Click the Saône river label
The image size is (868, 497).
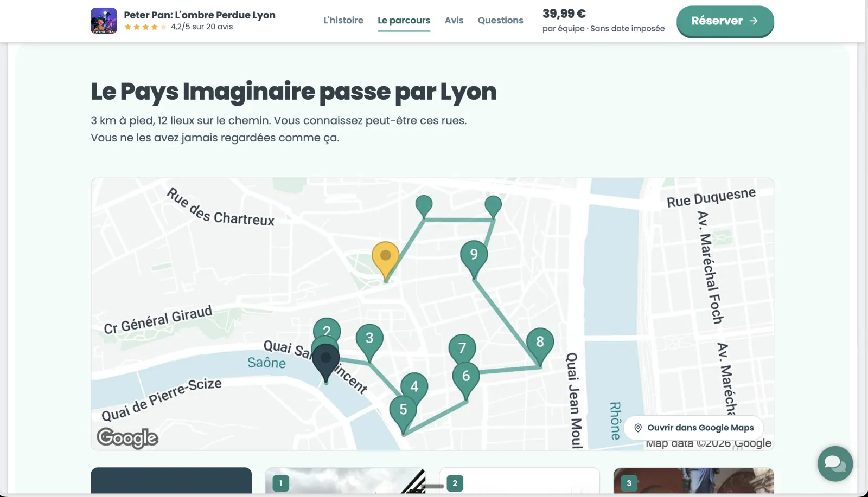(x=266, y=363)
